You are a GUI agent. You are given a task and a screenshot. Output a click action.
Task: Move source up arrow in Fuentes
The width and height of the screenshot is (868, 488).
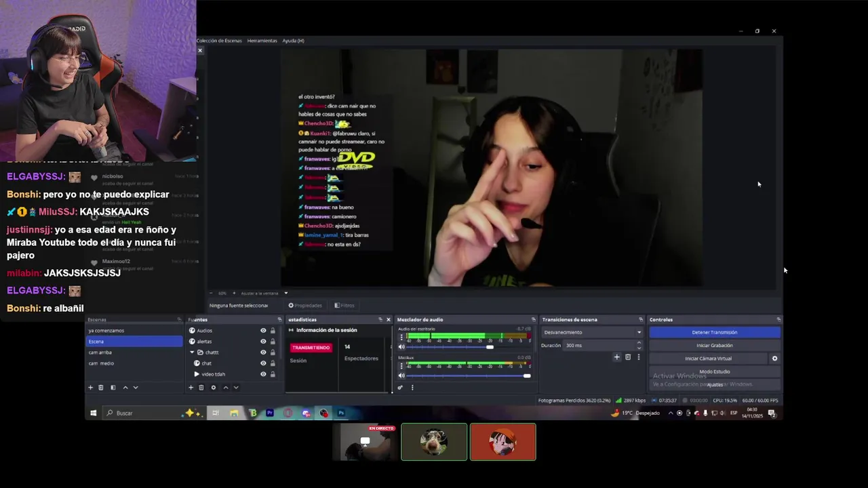[226, 388]
